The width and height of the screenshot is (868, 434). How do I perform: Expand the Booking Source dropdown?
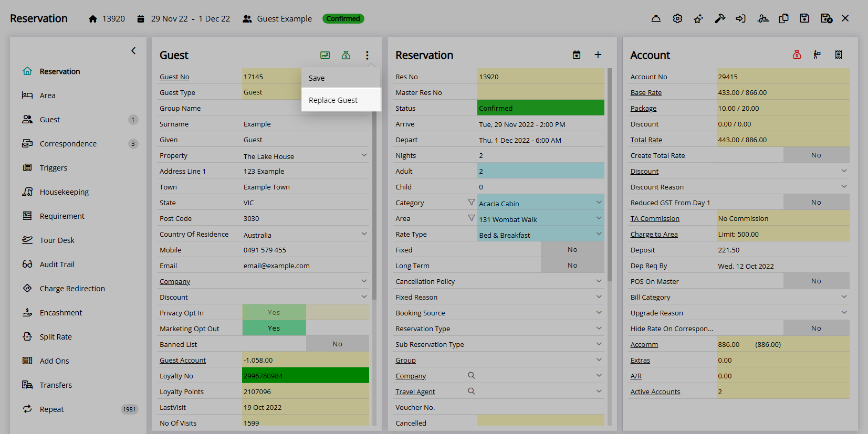click(599, 312)
